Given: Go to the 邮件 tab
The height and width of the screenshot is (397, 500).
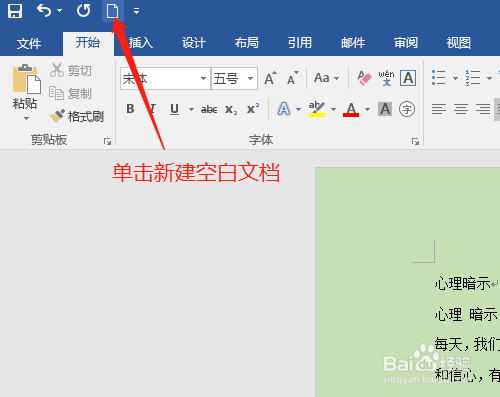Looking at the screenshot, I should pyautogui.click(x=353, y=43).
